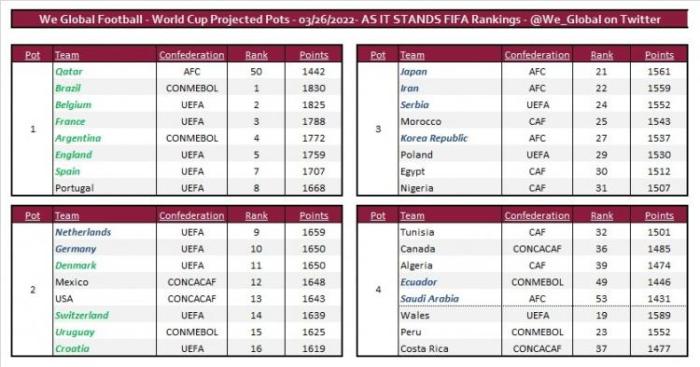The width and height of the screenshot is (700, 367).
Task: Click the Qatar team name
Action: point(69,71)
